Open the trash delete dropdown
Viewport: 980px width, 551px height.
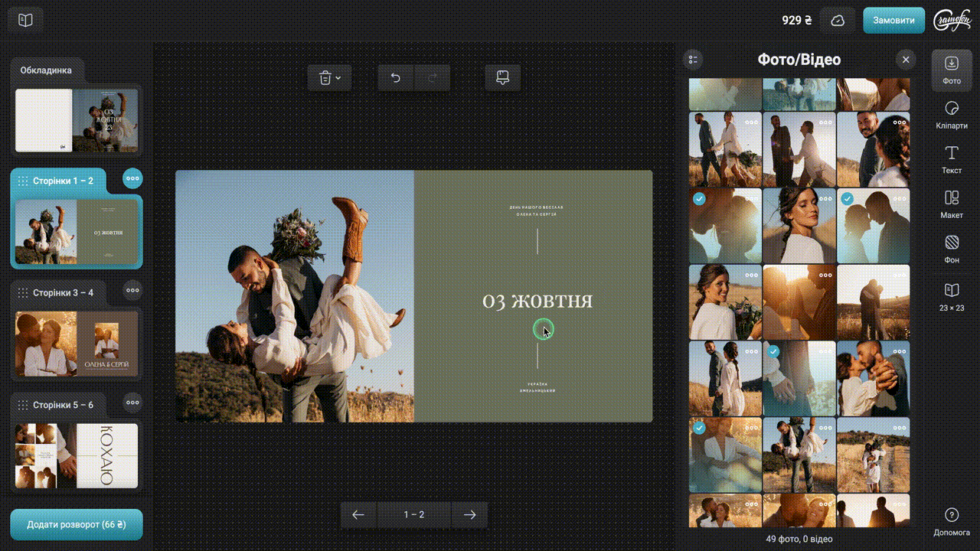pos(329,77)
